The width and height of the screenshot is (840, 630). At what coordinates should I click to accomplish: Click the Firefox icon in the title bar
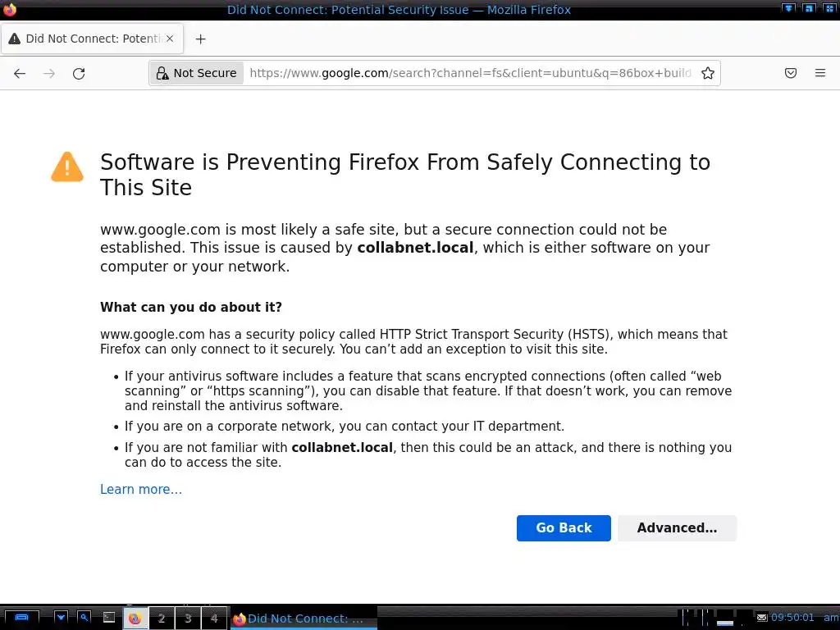point(10,10)
